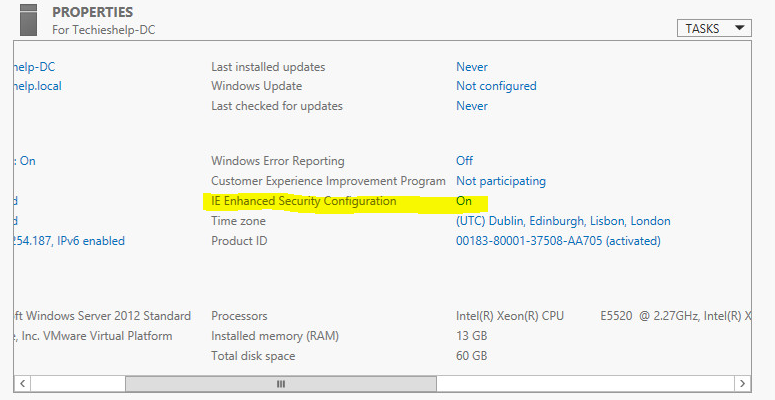Image resolution: width=775 pixels, height=400 pixels.
Task: Click 'Never' next to Last installed updates
Action: tap(472, 67)
